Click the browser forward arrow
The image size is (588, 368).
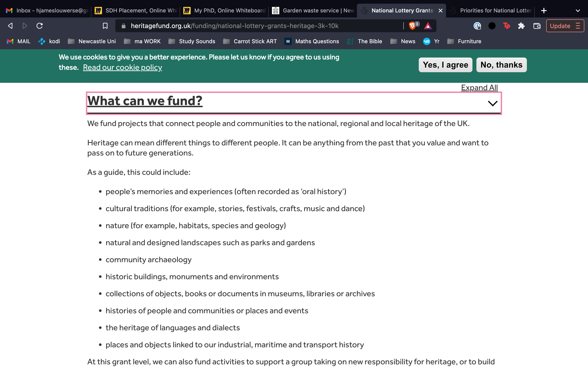coord(25,26)
